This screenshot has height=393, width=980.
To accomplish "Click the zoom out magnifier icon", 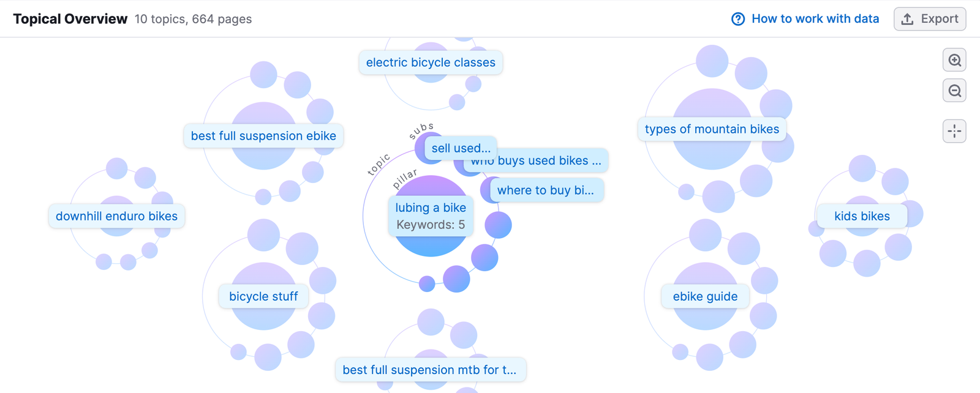I will click(954, 91).
